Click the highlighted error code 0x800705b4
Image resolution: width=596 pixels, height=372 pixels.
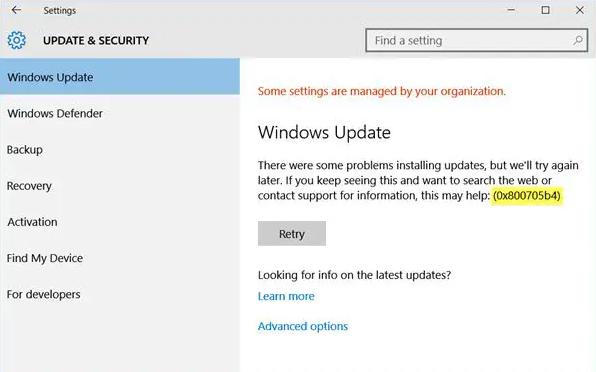coord(526,196)
